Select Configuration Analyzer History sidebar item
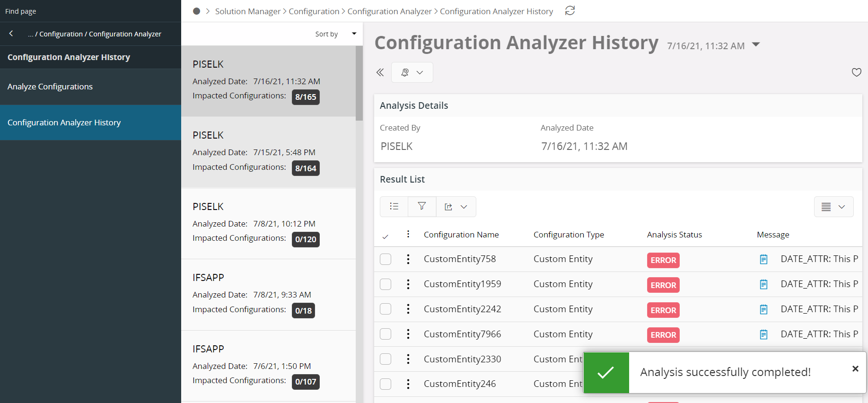Image resolution: width=868 pixels, height=403 pixels. pyautogui.click(x=64, y=123)
